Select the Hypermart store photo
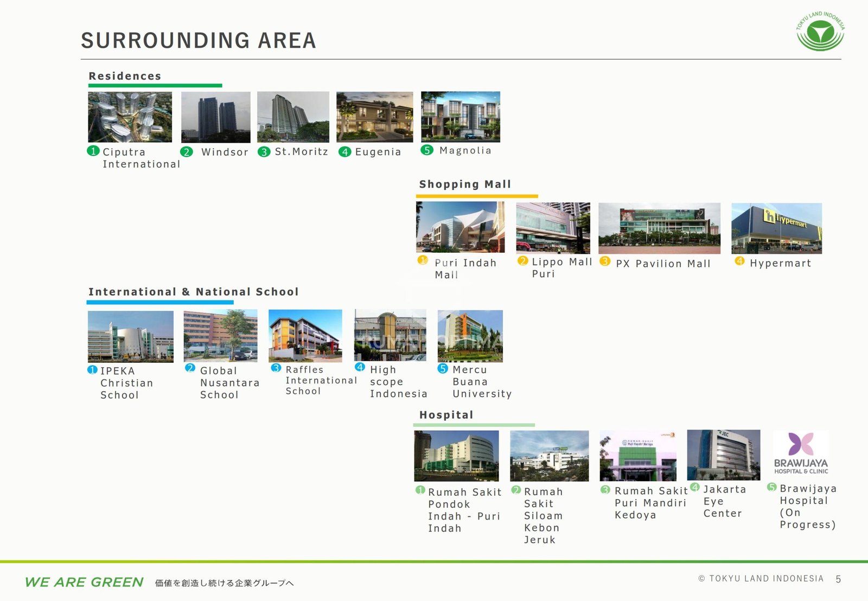 (777, 228)
